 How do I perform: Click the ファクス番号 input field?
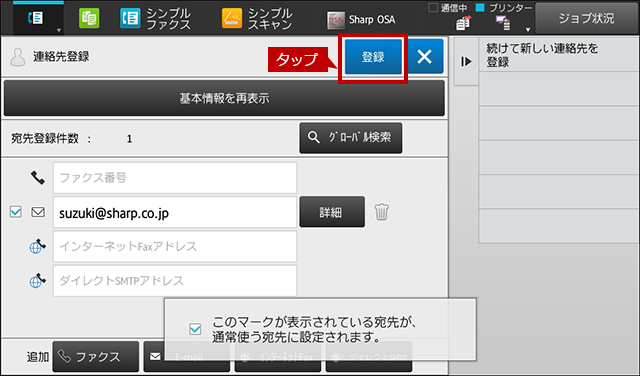[x=175, y=178]
